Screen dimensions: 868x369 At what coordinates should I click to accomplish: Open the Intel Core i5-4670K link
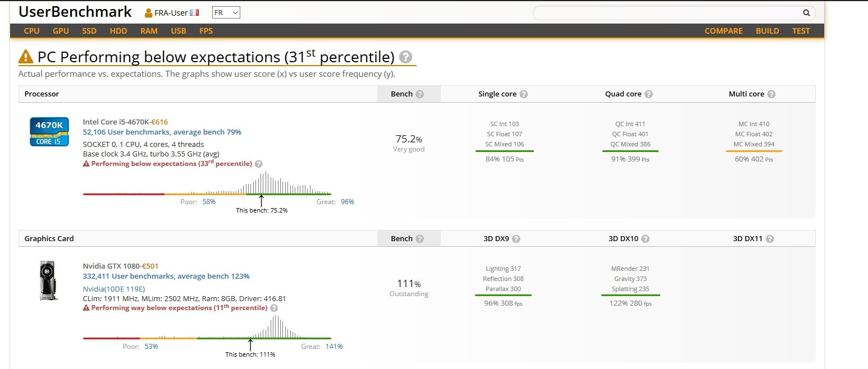pyautogui.click(x=115, y=122)
